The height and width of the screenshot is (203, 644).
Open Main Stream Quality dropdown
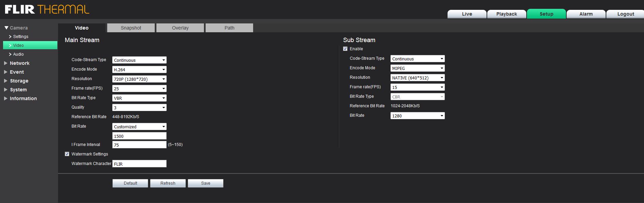click(139, 108)
